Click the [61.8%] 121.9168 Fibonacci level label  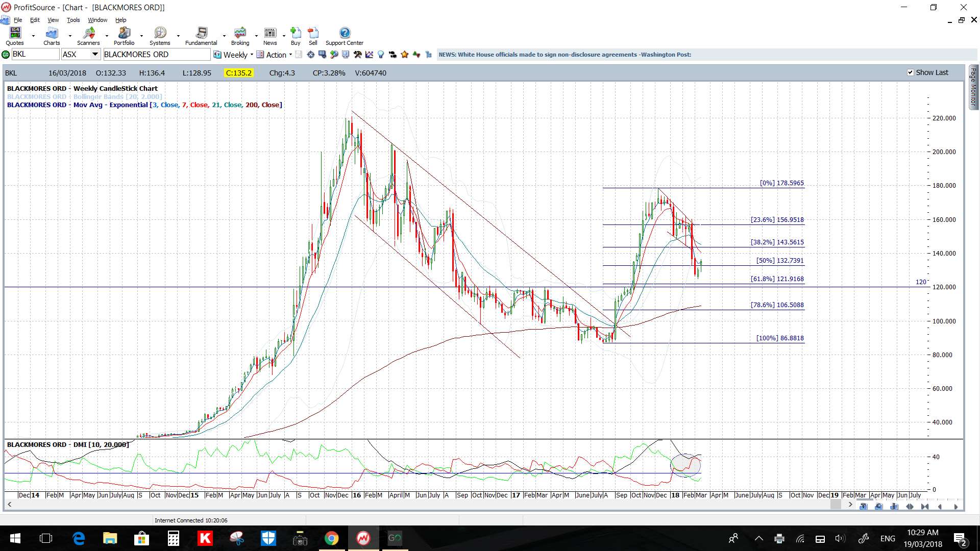coord(777,279)
